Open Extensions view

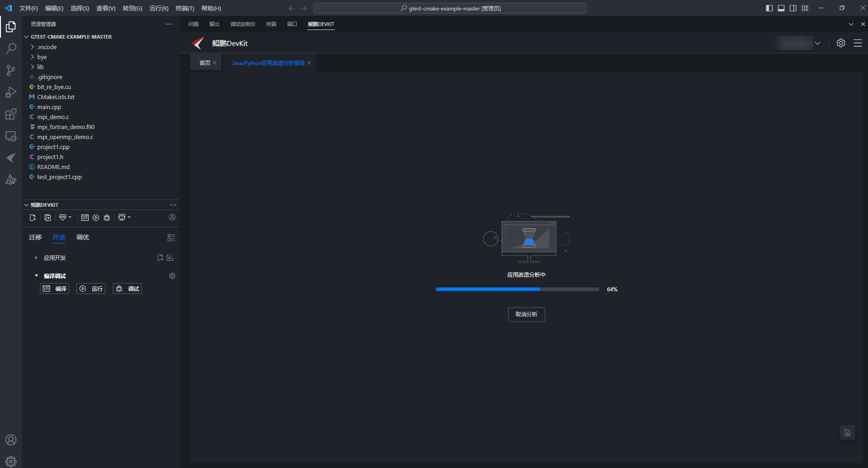coord(11,114)
